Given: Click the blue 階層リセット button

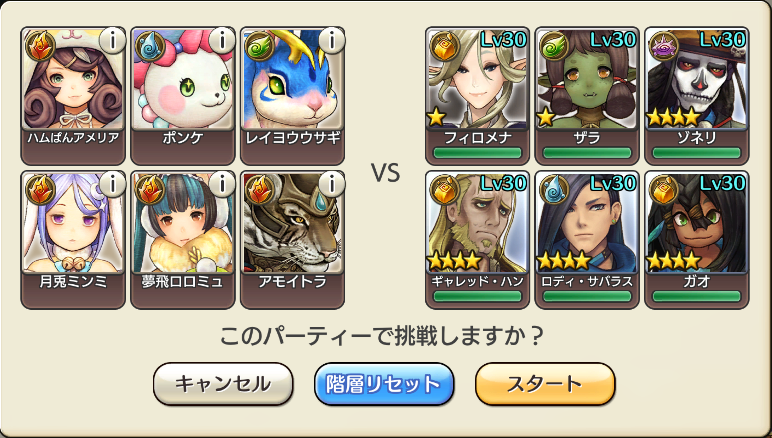Looking at the screenshot, I should [x=384, y=384].
